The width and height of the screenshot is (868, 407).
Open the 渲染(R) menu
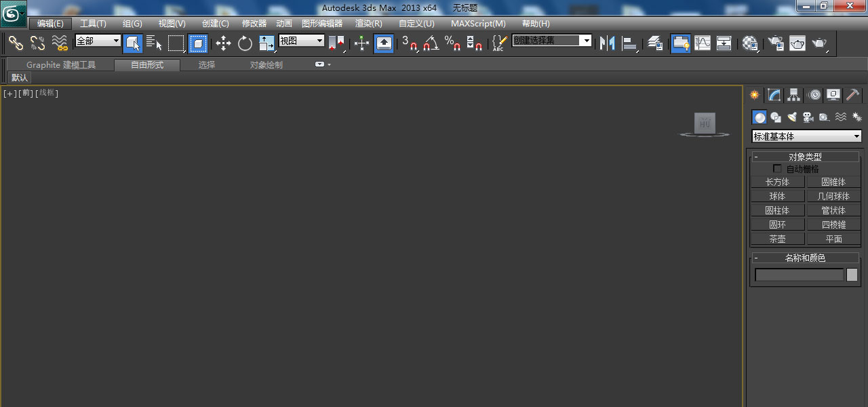pyautogui.click(x=369, y=23)
